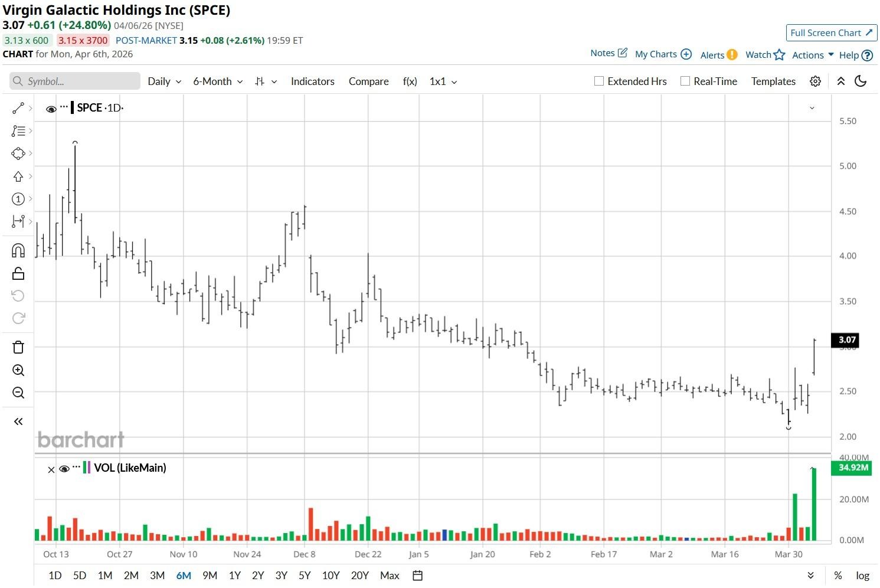Open the bar type selector
The height and width of the screenshot is (588, 880).
tap(266, 81)
